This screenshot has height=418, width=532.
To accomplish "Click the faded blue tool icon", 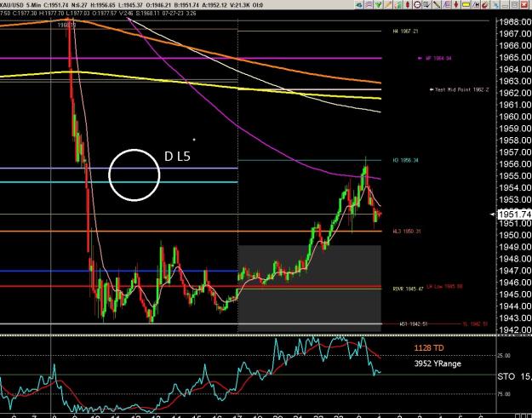I will [495, 5].
